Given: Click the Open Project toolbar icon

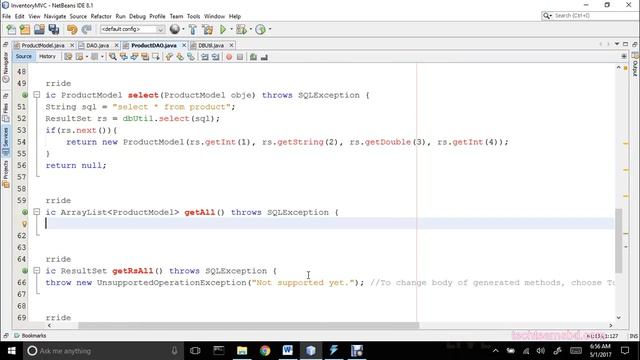Looking at the screenshot, I should tap(39, 29).
